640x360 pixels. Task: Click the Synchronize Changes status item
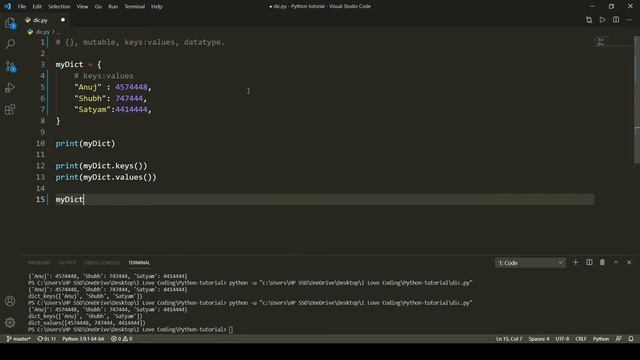pos(47,339)
